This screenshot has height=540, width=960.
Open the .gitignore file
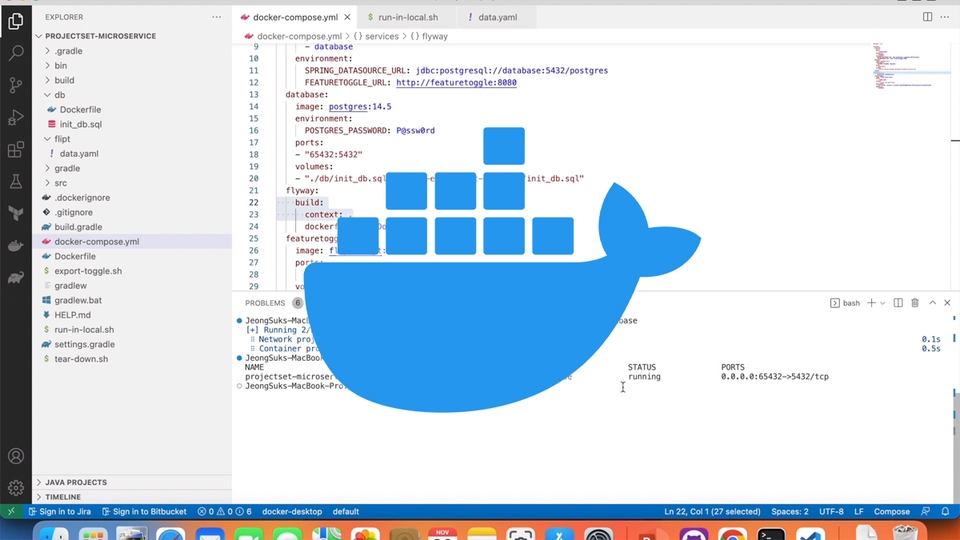tap(73, 212)
